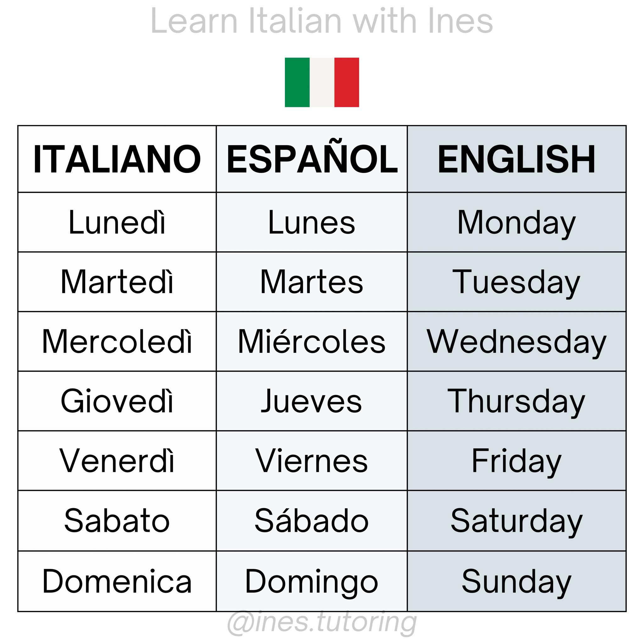Select the ITALIANO column header
The width and height of the screenshot is (644, 644).
tap(117, 159)
